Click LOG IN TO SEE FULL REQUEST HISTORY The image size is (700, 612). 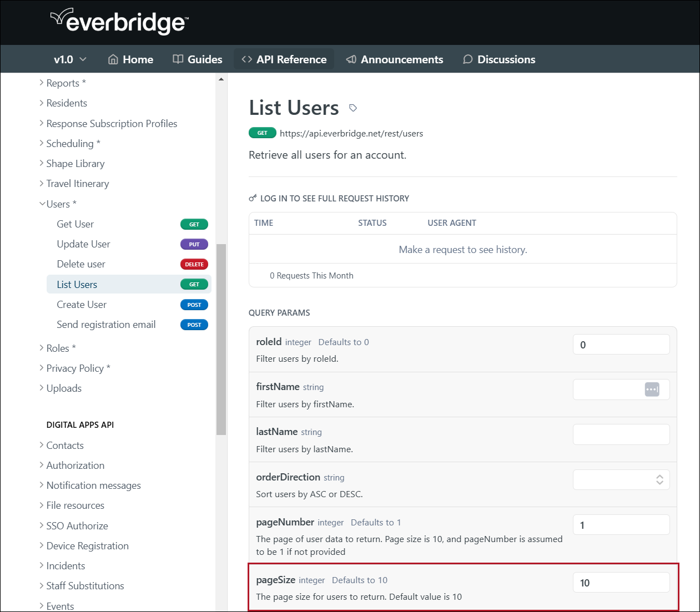(335, 198)
